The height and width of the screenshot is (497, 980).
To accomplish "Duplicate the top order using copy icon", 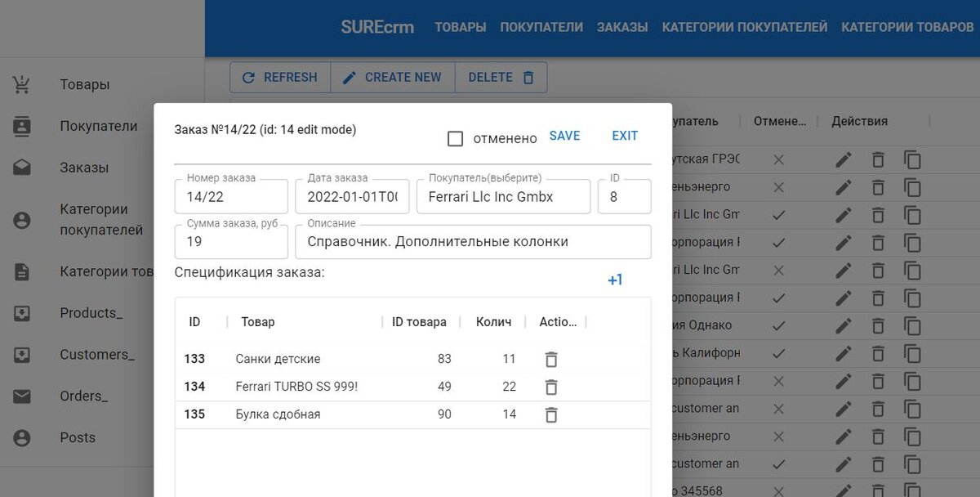I will [913, 159].
